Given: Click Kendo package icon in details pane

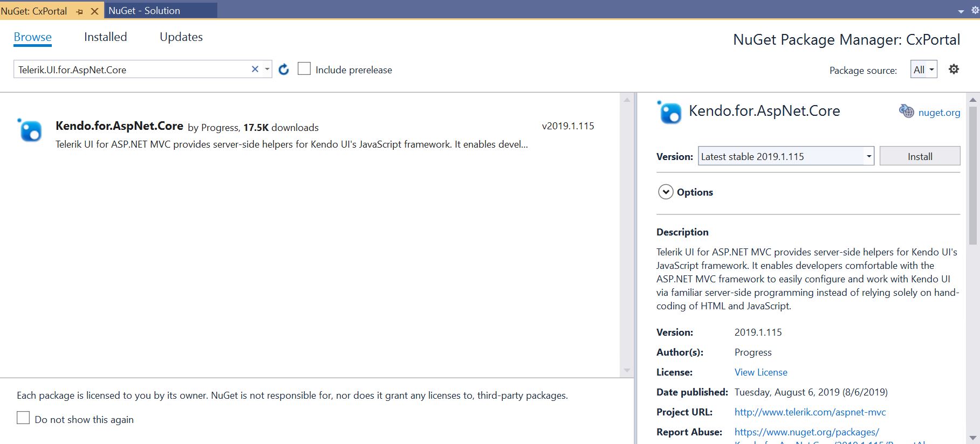Looking at the screenshot, I should (669, 112).
